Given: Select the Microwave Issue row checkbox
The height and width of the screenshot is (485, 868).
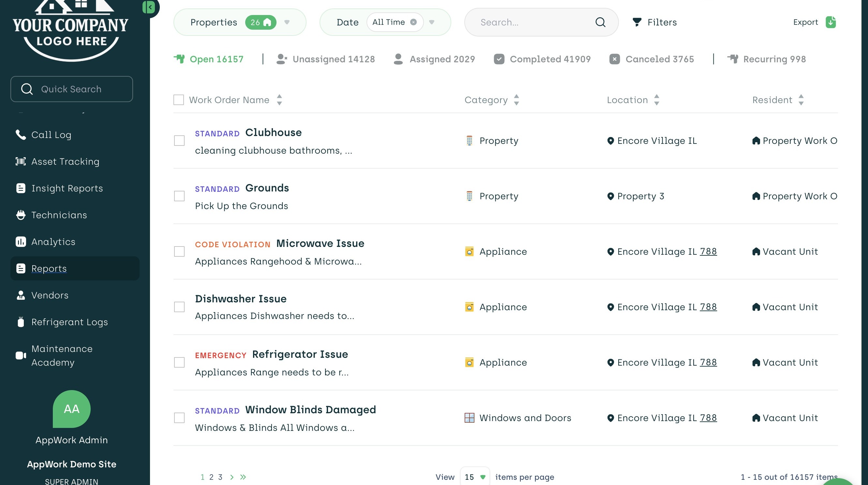Looking at the screenshot, I should tap(179, 251).
